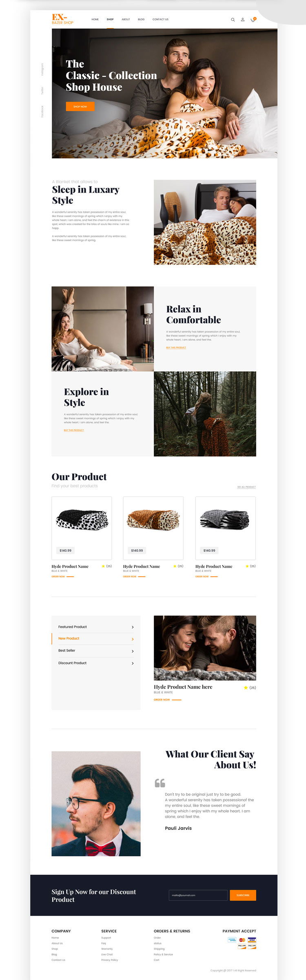Expand the Discount Product chevron
306x980 pixels.
click(x=133, y=663)
